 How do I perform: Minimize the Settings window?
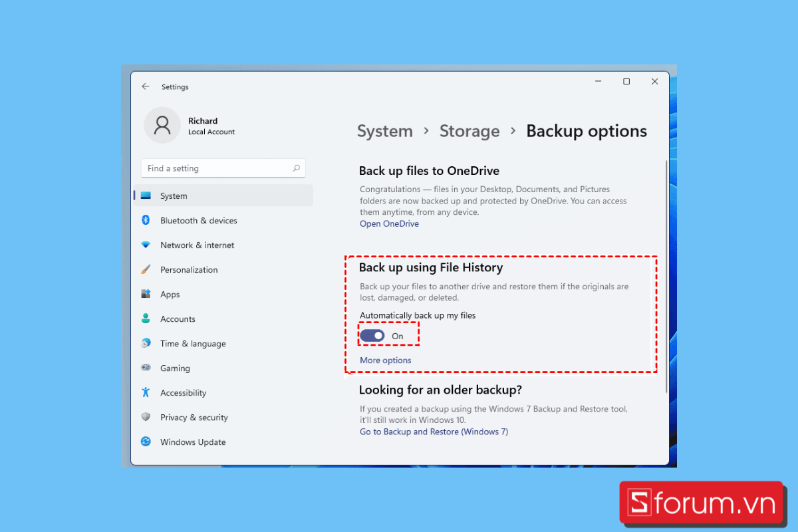pos(598,81)
